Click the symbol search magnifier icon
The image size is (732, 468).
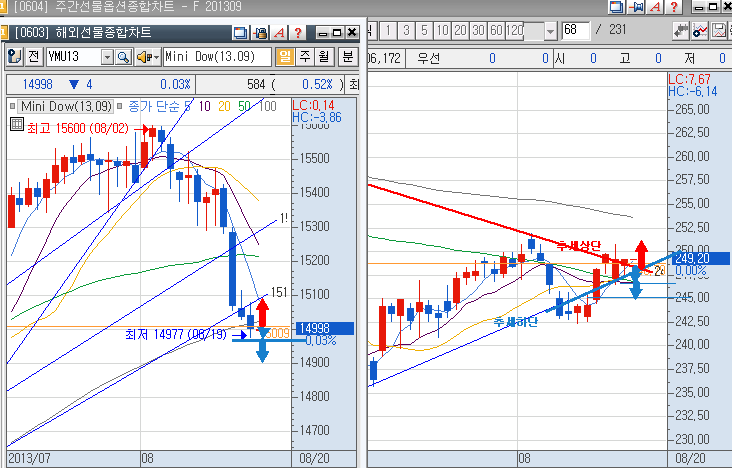coord(124,56)
